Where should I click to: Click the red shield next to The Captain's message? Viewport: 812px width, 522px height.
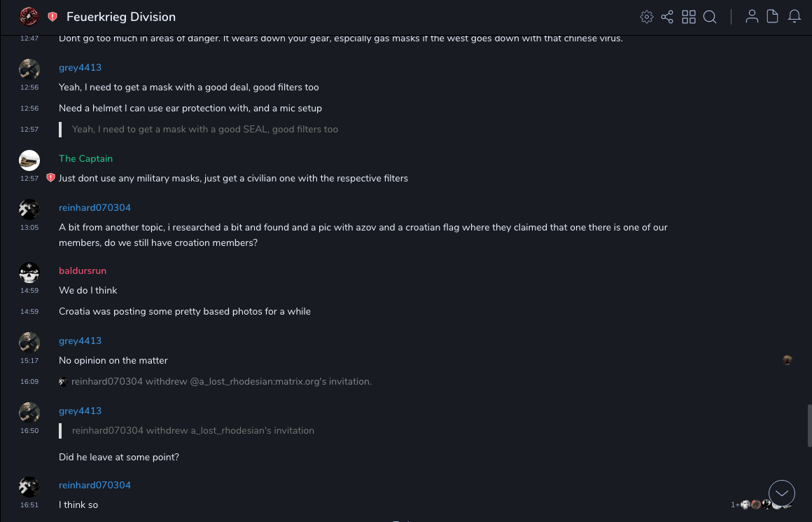pyautogui.click(x=50, y=178)
